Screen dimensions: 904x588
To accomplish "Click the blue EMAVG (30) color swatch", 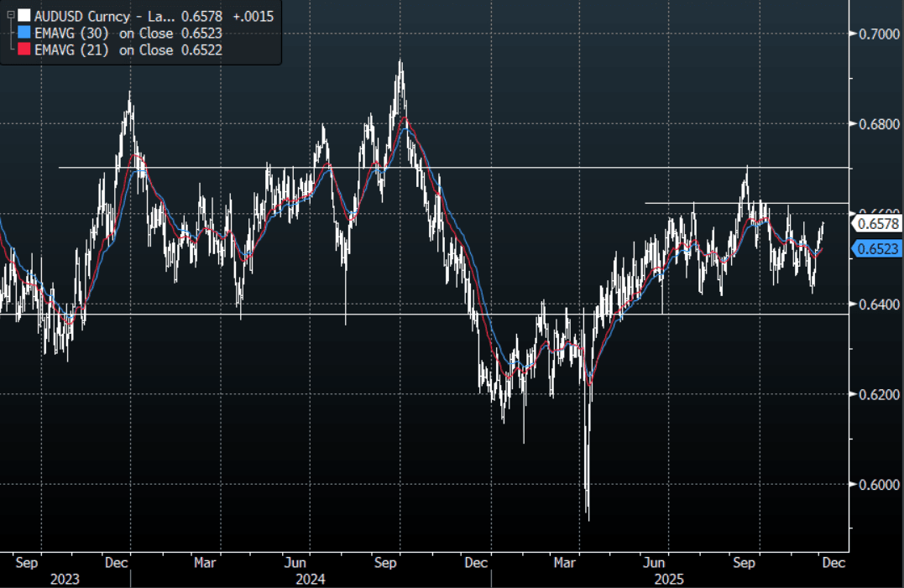I will (x=24, y=34).
